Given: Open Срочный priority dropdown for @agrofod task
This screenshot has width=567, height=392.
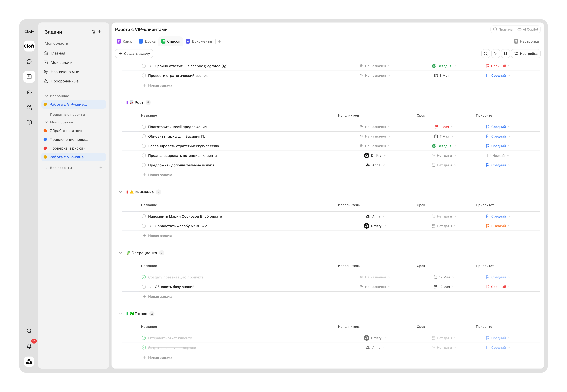Looking at the screenshot, I should point(498,66).
